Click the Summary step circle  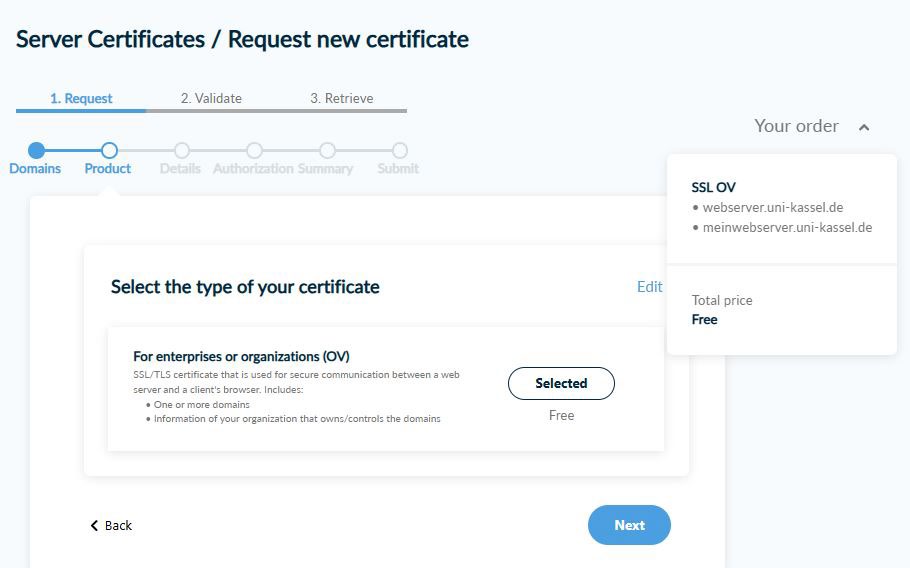point(327,151)
